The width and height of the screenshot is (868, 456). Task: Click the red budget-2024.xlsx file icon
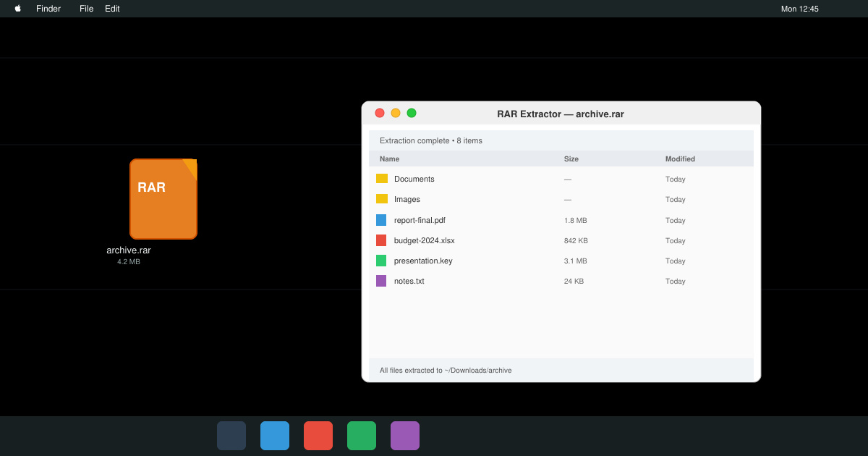(381, 240)
